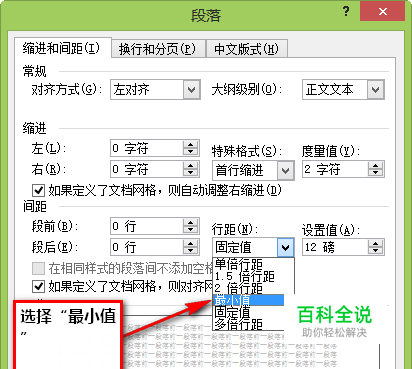
Task: Choose 固定值 in dropdown list
Action: tap(249, 312)
